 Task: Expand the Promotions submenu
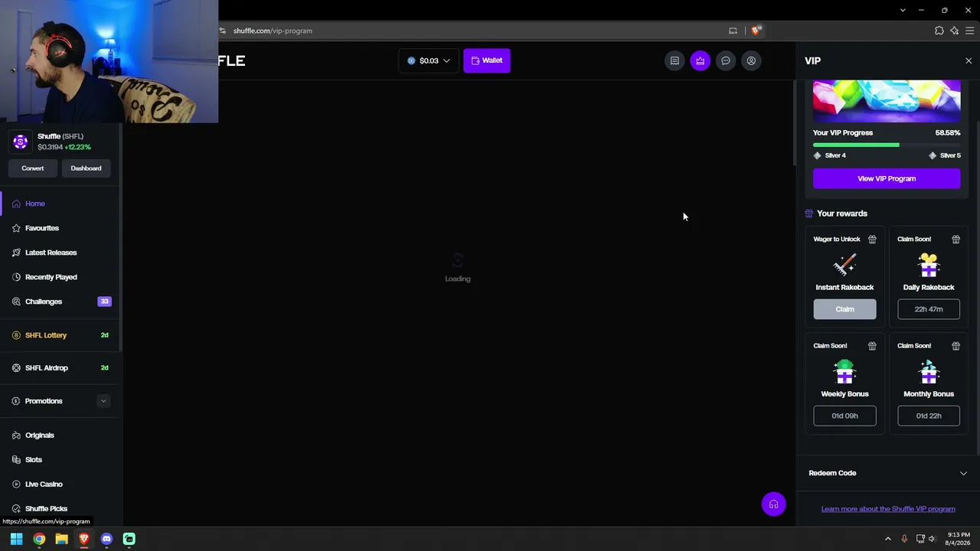(x=103, y=401)
